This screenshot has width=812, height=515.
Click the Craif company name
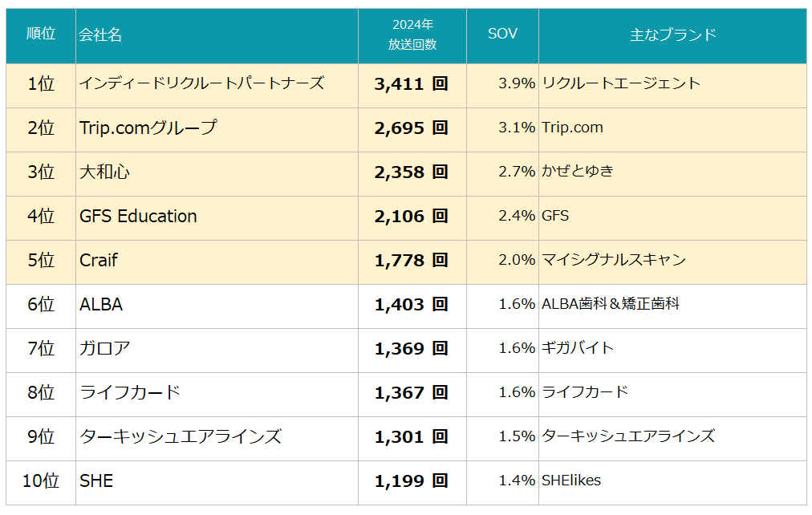pos(99,260)
